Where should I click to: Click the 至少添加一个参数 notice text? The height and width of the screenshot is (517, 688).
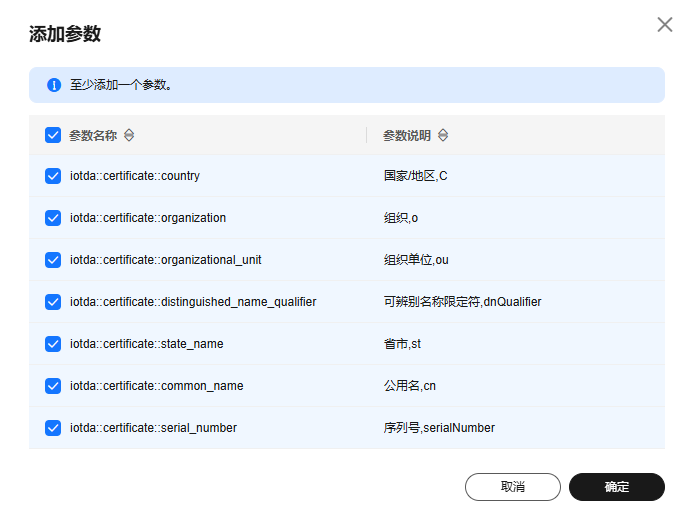[x=121, y=85]
